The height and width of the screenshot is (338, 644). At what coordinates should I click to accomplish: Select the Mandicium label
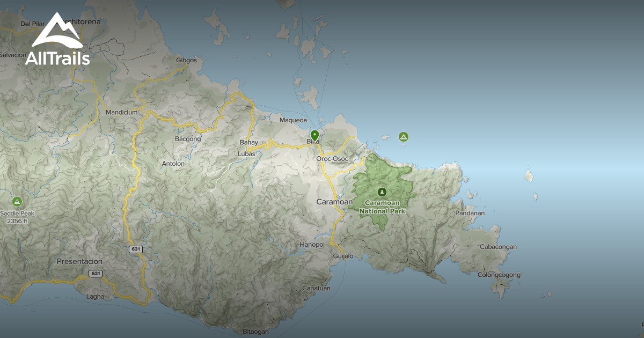pos(122,112)
